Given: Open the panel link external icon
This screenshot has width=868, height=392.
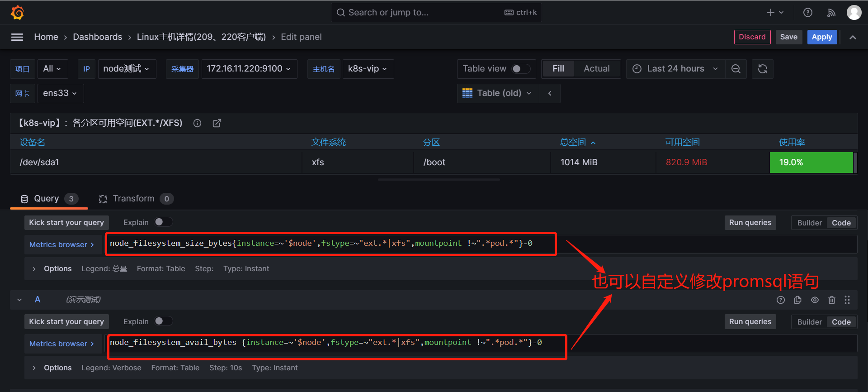Looking at the screenshot, I should (x=217, y=123).
